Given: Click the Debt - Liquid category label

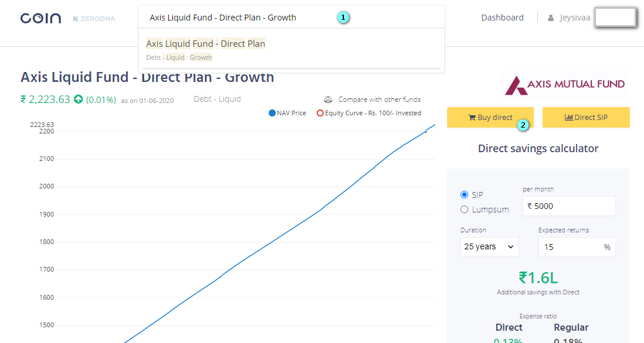Looking at the screenshot, I should 217,99.
